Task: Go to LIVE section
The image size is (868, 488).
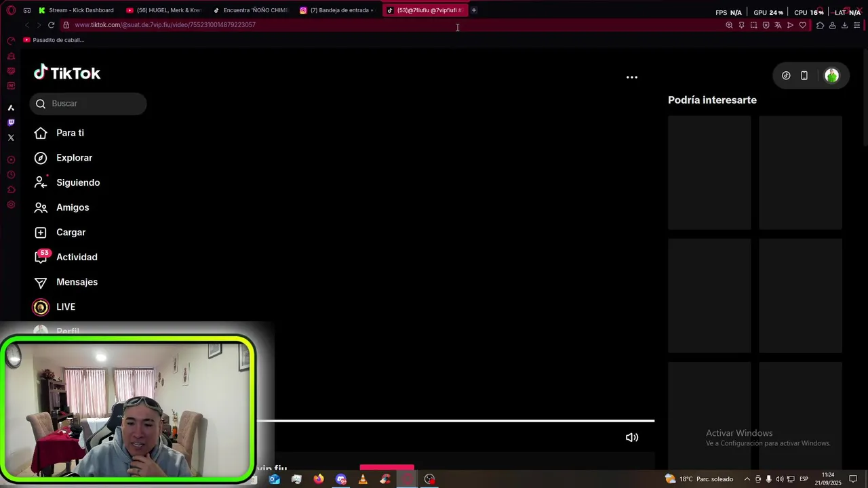Action: coord(54,307)
